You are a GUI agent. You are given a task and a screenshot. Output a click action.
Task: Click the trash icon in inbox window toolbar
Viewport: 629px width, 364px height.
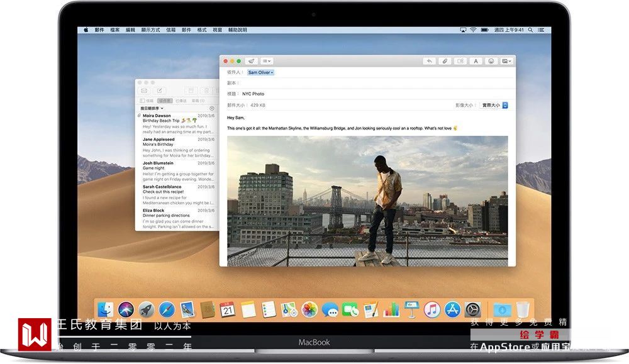click(x=206, y=91)
